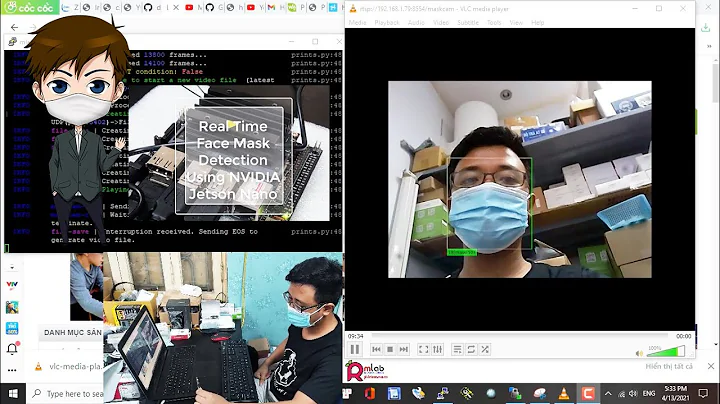Open VLC from the taskbar
The height and width of the screenshot is (404, 720).
[564, 393]
